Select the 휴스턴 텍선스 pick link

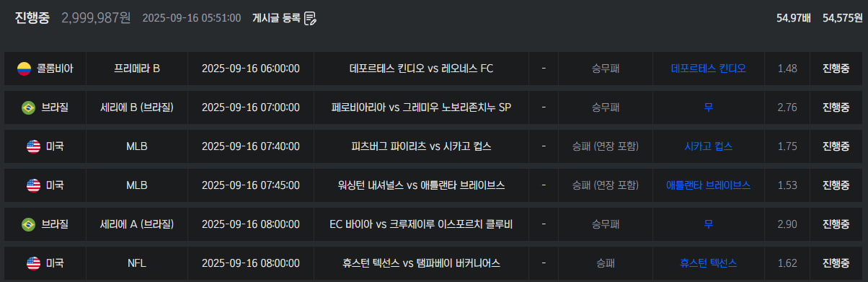(708, 263)
